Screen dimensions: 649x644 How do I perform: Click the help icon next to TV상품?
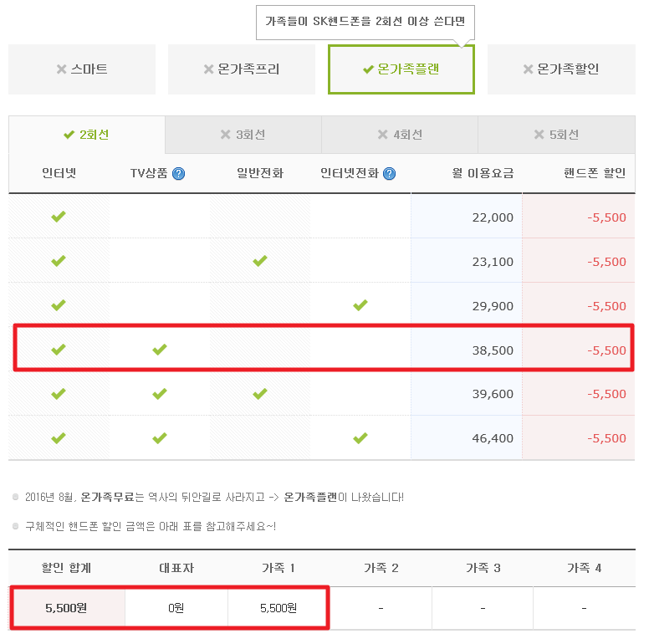tap(178, 174)
